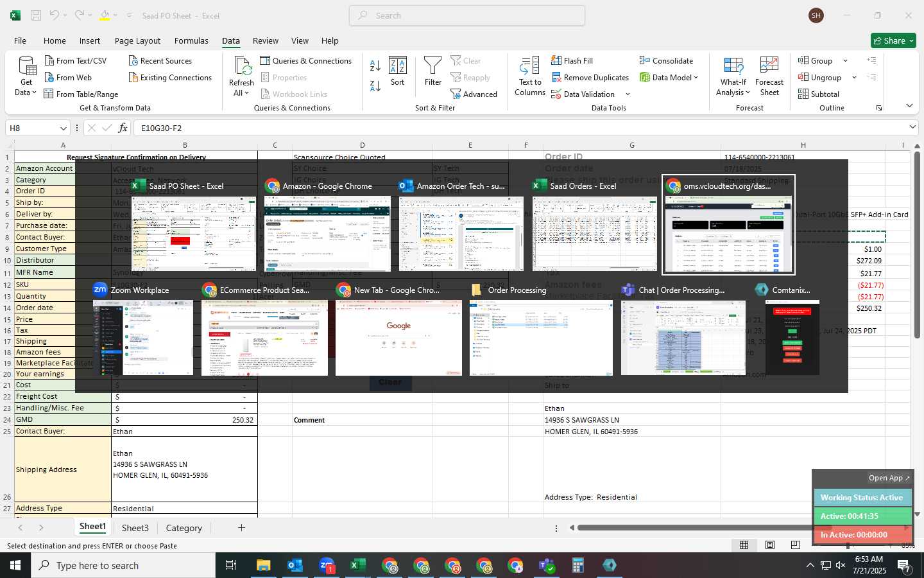The height and width of the screenshot is (578, 924).
Task: Click the Task View taskbar icon
Action: [231, 565]
